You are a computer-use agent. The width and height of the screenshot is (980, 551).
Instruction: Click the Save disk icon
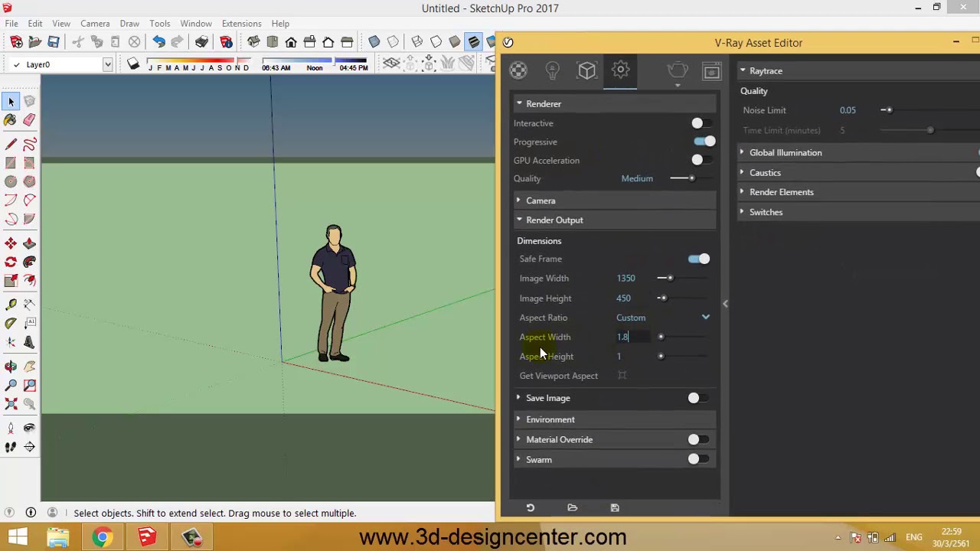pos(54,42)
